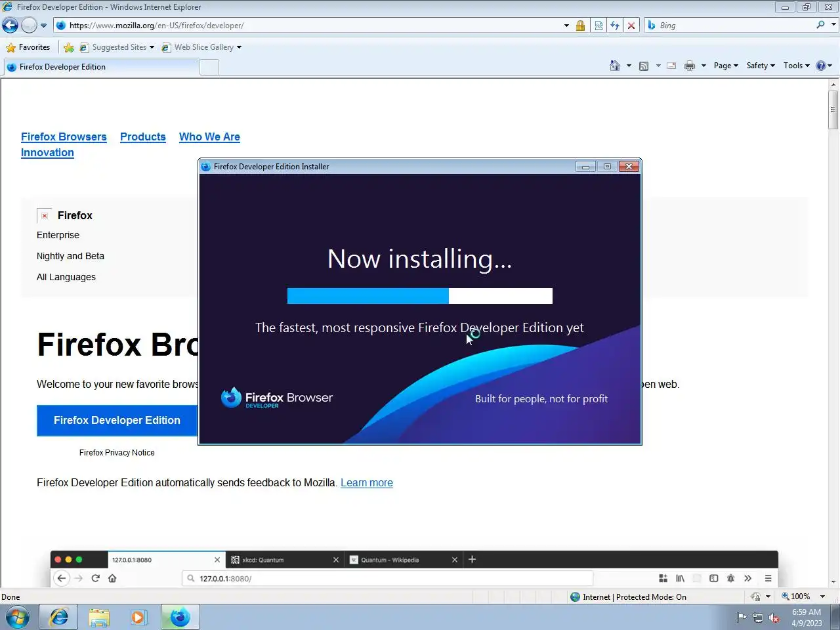Click the Read Mail icon
The width and height of the screenshot is (840, 630).
point(671,66)
